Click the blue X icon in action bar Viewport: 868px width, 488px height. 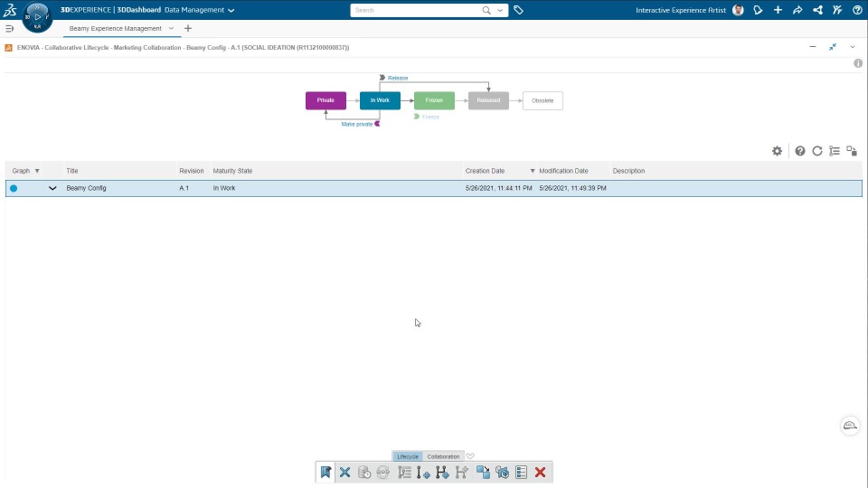click(x=344, y=472)
